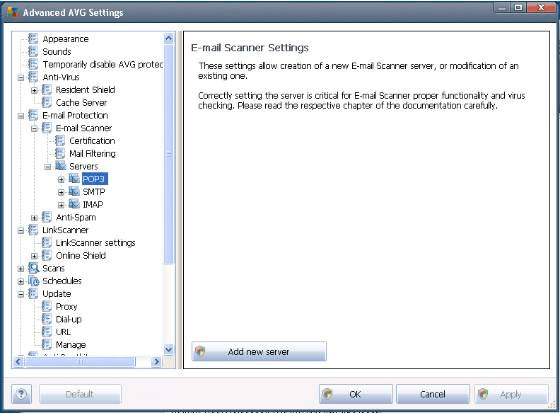Viewport: 560px width, 414px height.
Task: Collapse the Anti-Virus tree node
Action: click(21, 78)
